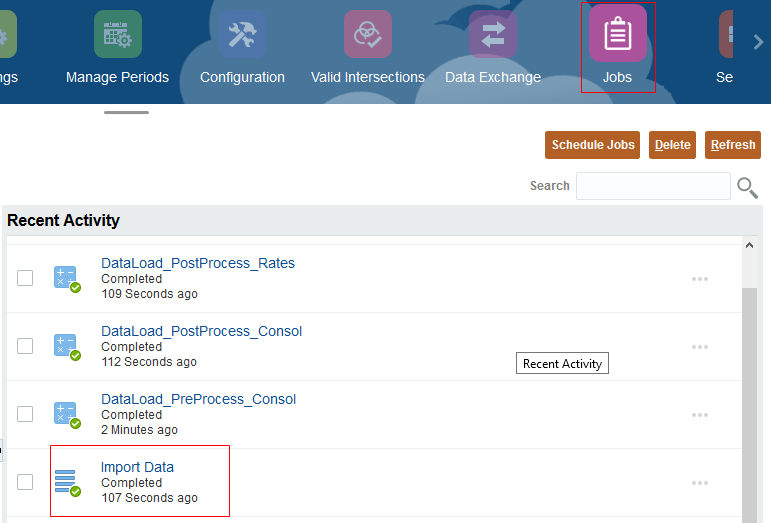
Task: Click the Recent Activity list scrollbar
Action: coord(749,400)
